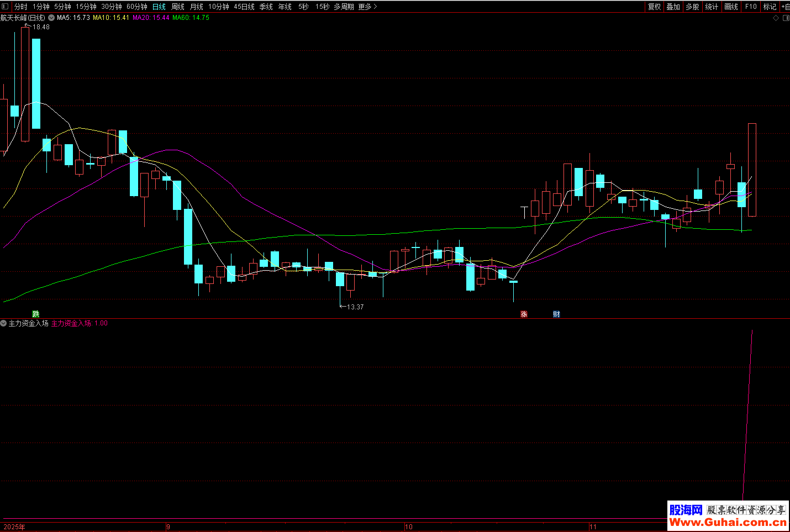
Task: Click the green 跌 event marker
Action: [x=36, y=314]
